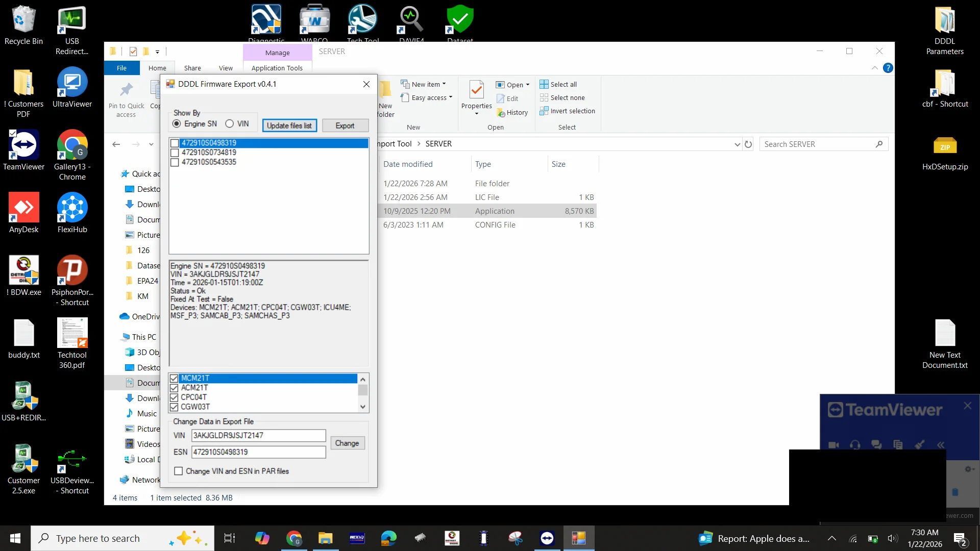Open DDDL Parameters folder icon
The height and width of the screenshot is (551, 980).
[945, 31]
